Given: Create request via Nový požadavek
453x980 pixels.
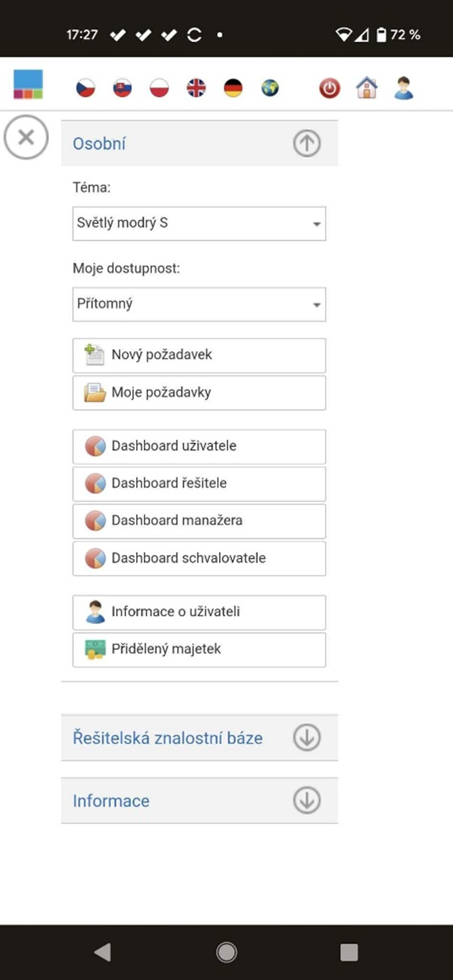Looking at the screenshot, I should coord(199,355).
